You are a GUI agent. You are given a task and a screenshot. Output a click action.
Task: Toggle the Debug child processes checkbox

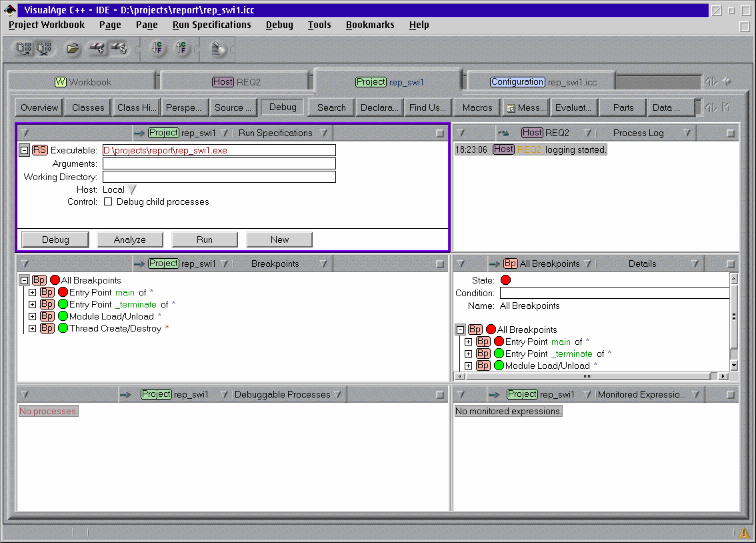(x=108, y=201)
